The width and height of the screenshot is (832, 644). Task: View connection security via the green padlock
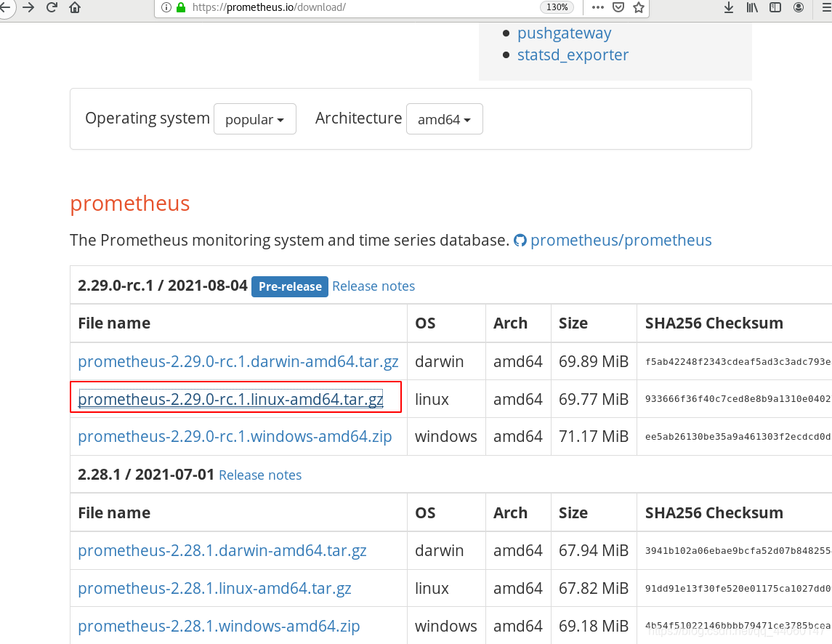(181, 7)
